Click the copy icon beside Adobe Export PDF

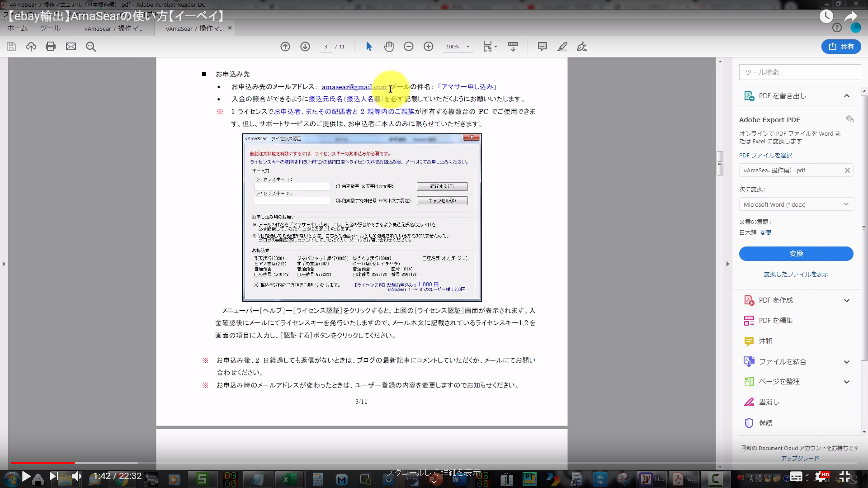(850, 119)
